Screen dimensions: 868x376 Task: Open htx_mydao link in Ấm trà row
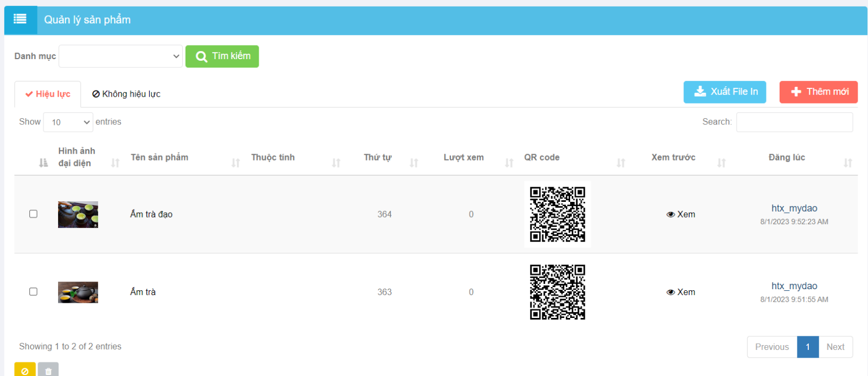tap(794, 286)
